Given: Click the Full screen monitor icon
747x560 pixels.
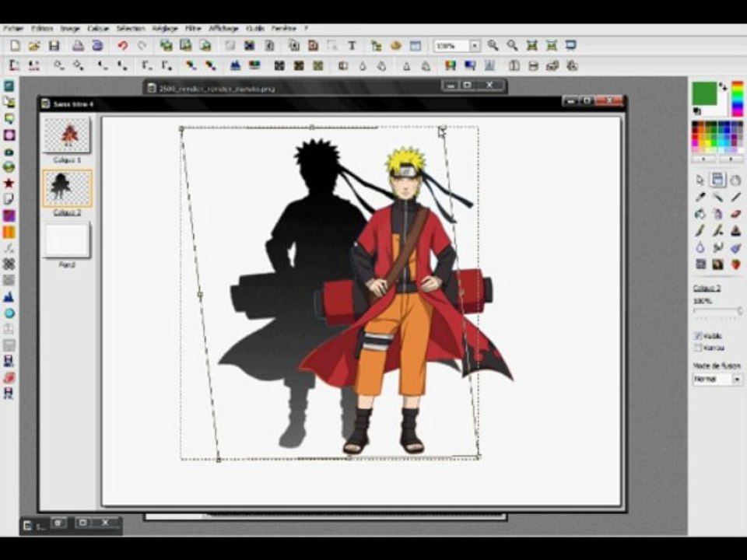Looking at the screenshot, I should pos(570,45).
